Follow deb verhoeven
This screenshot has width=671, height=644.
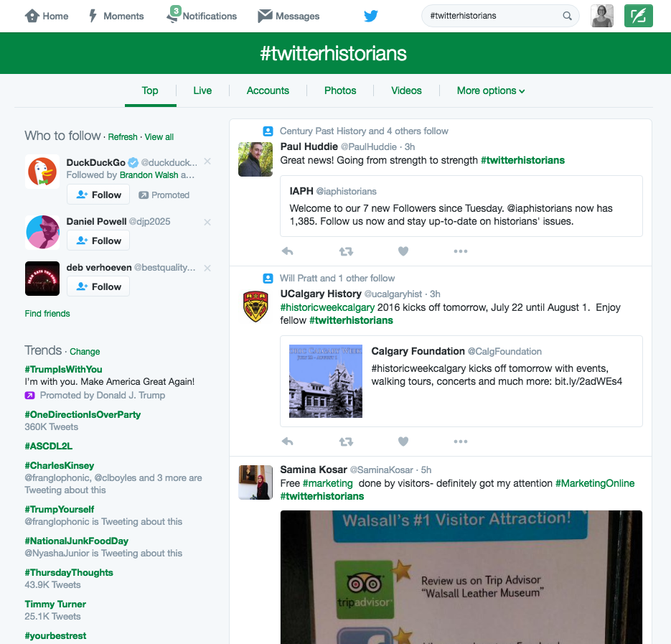[x=98, y=286]
